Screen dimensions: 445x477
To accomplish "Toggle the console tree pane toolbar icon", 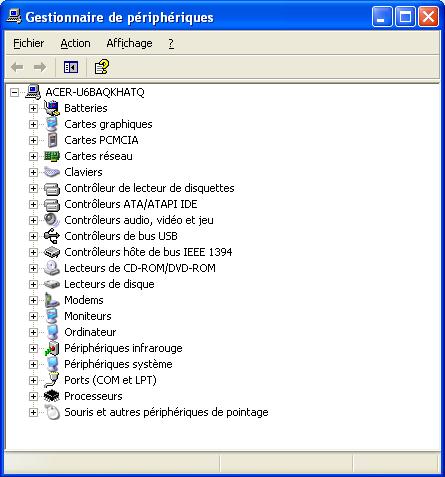I will (x=71, y=67).
